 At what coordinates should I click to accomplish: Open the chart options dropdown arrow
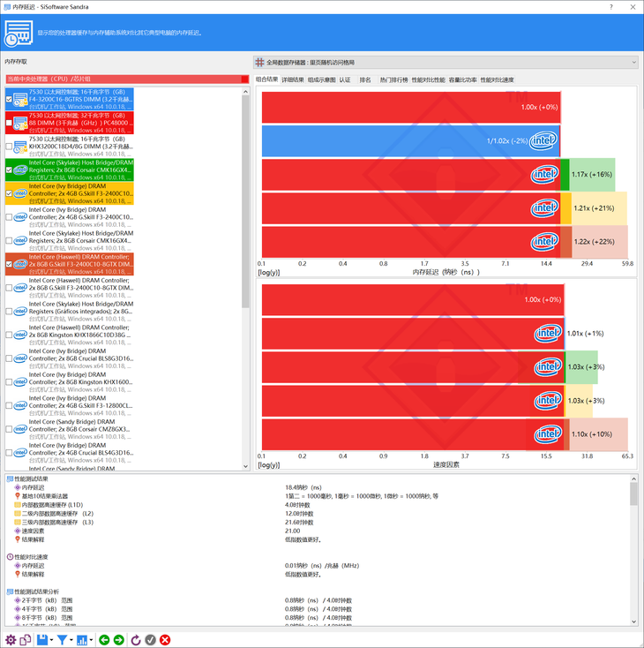coord(92,639)
